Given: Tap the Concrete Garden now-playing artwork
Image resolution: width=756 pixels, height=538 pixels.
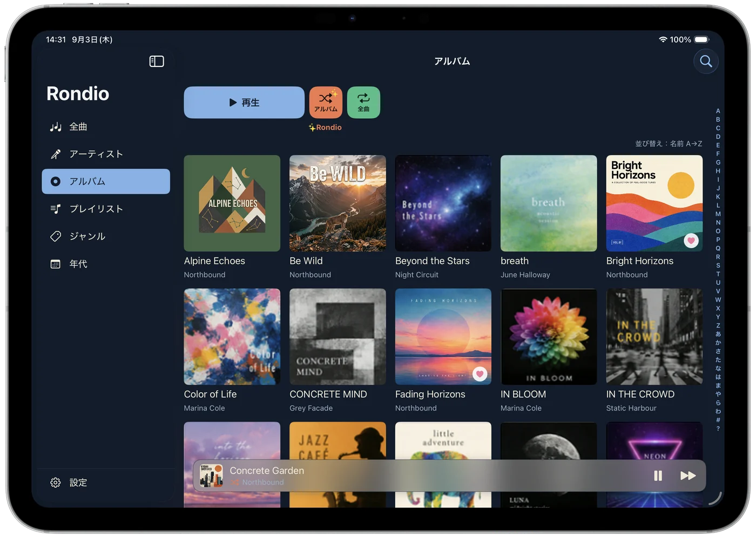Looking at the screenshot, I should pos(211,475).
